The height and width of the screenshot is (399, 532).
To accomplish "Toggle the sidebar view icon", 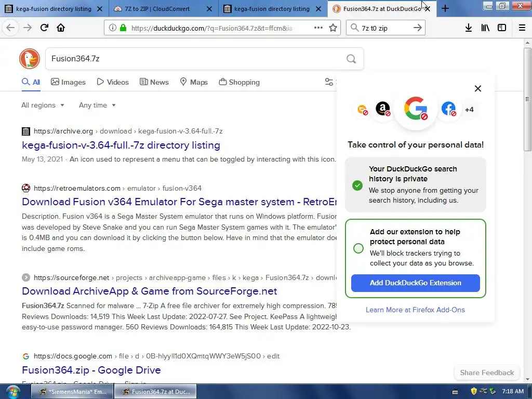I will click(502, 28).
